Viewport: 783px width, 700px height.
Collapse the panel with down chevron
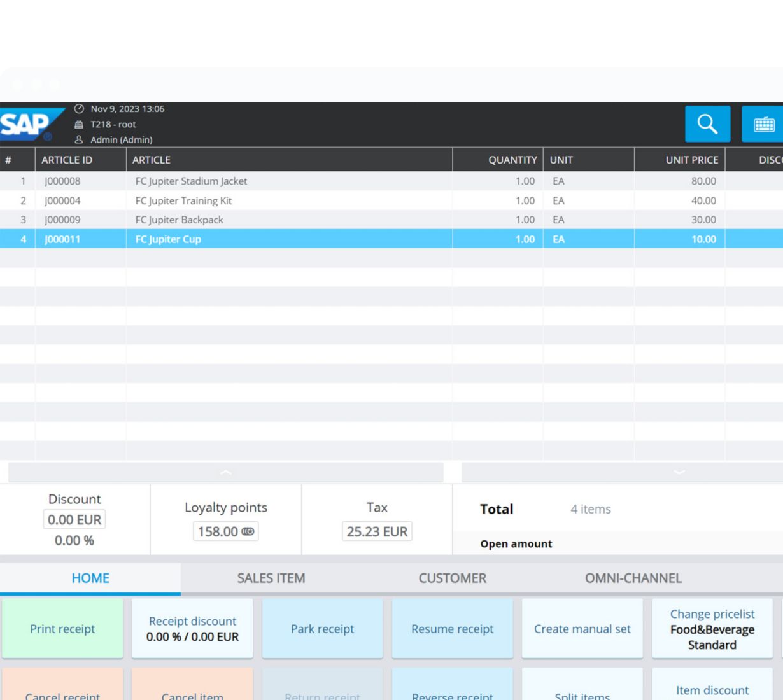coord(679,472)
